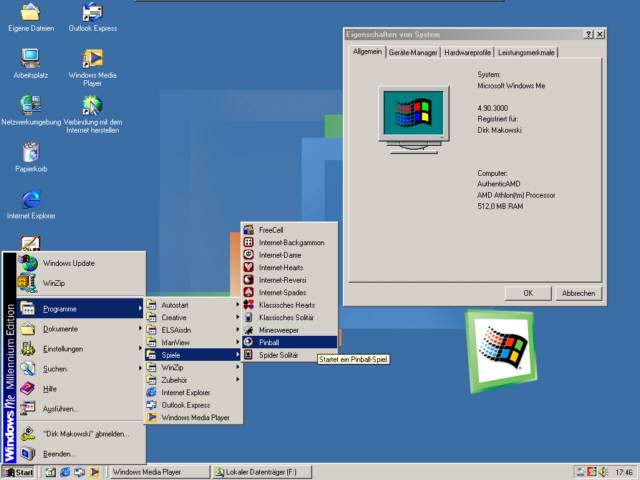Image resolution: width=640 pixels, height=480 pixels.
Task: Open Outlook Express desktop icon
Action: [x=93, y=17]
